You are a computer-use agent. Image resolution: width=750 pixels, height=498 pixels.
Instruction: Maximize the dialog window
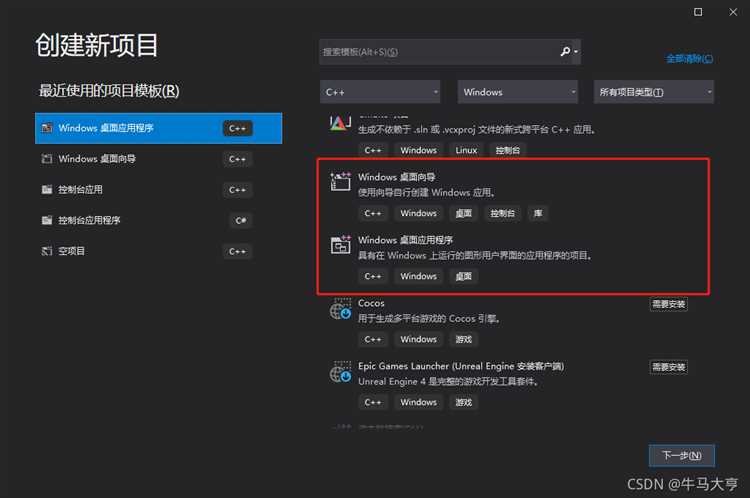tap(698, 11)
